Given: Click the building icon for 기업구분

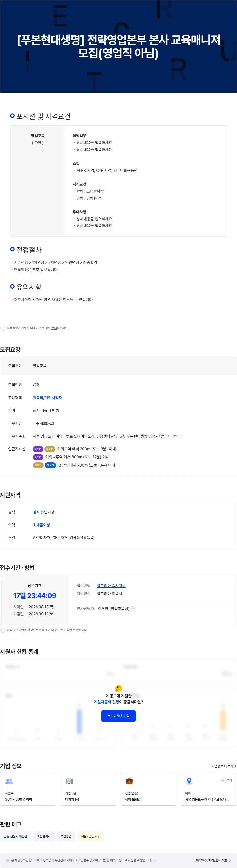Looking at the screenshot, I should [x=69, y=781].
